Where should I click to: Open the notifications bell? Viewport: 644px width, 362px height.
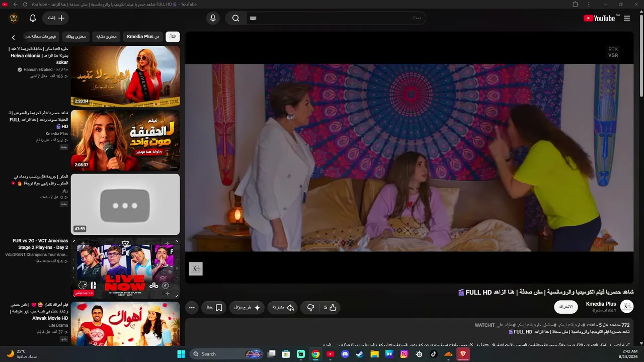point(33,18)
